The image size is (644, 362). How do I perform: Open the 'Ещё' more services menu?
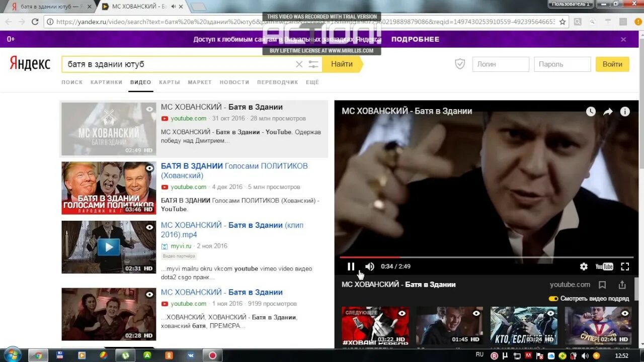pos(312,82)
